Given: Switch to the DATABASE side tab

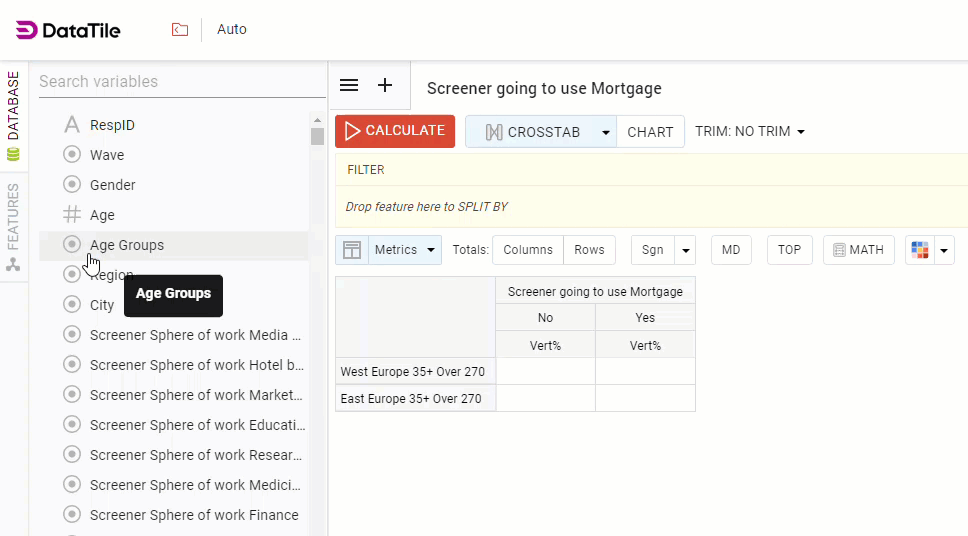Looking at the screenshot, I should pos(13,115).
